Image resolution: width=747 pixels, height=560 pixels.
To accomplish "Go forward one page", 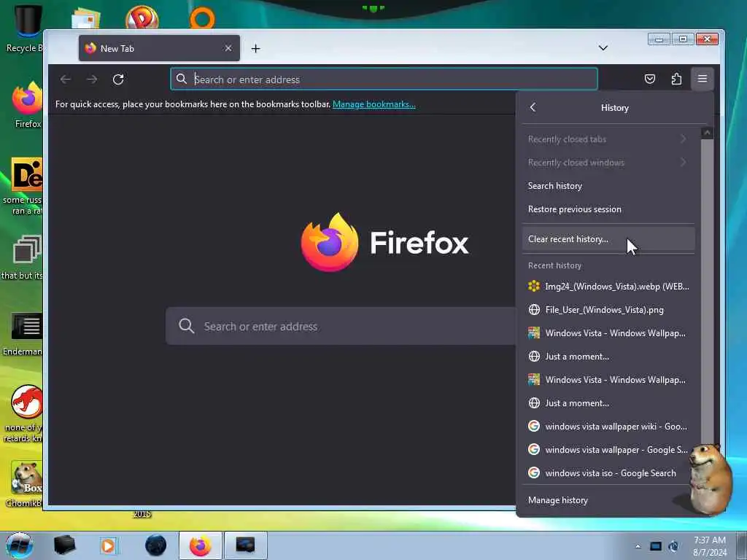I will (92, 79).
